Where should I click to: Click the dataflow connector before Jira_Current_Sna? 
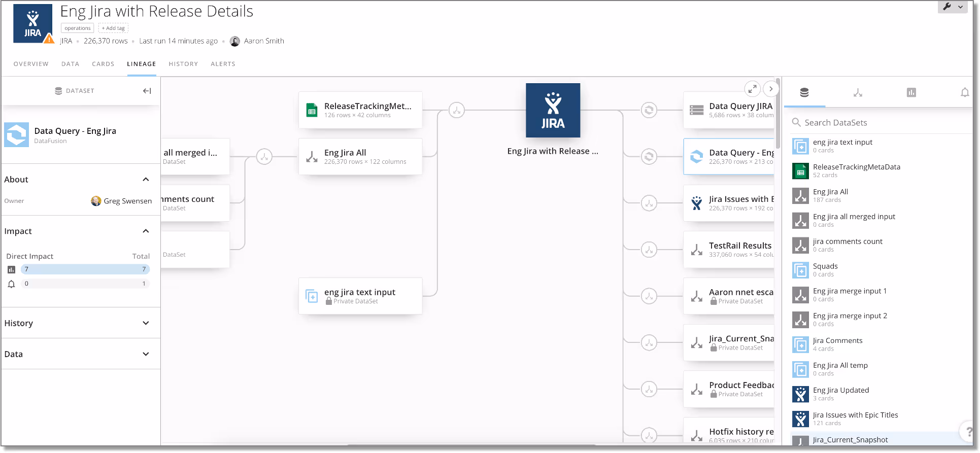pyautogui.click(x=649, y=343)
